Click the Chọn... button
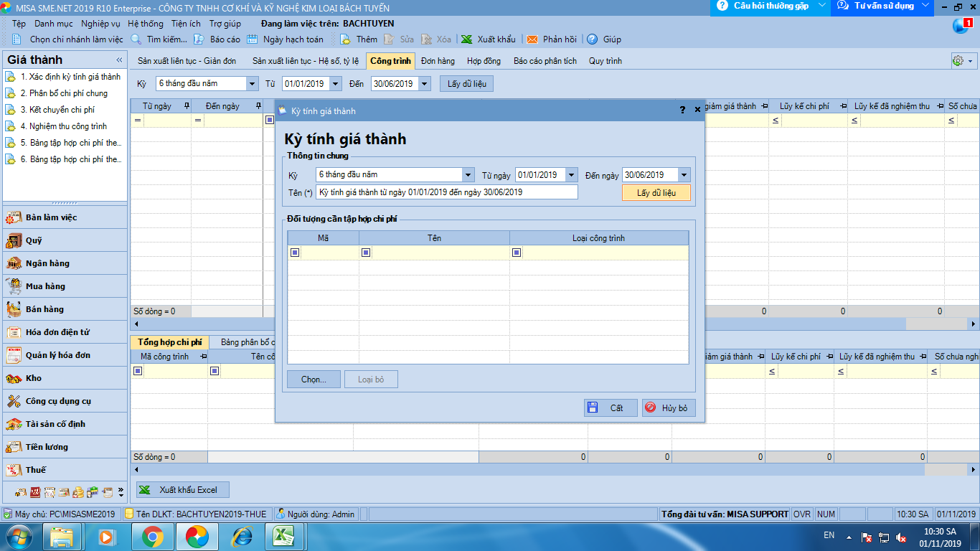The width and height of the screenshot is (980, 551). pyautogui.click(x=314, y=380)
